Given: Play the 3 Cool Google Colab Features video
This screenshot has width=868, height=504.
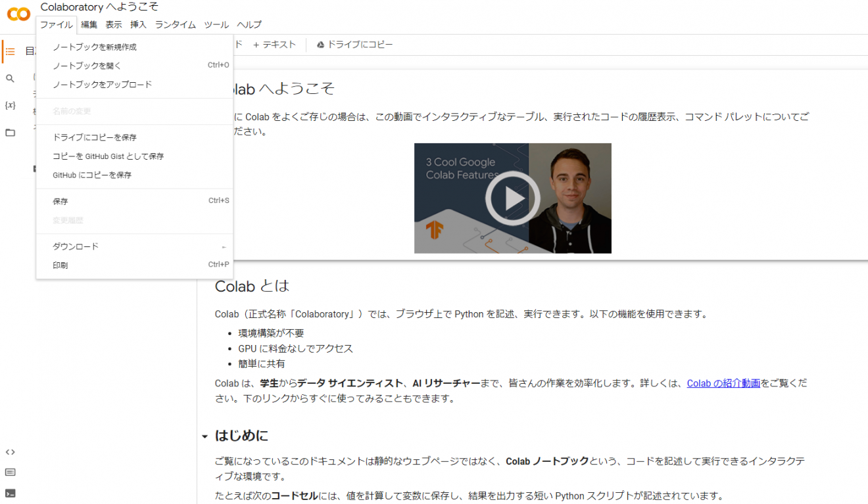Looking at the screenshot, I should pos(512,198).
